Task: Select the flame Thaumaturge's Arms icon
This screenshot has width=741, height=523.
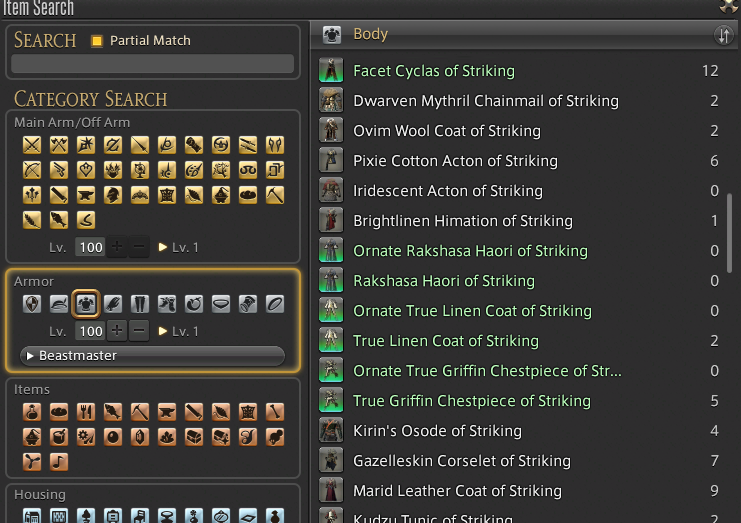Action: 113,170
